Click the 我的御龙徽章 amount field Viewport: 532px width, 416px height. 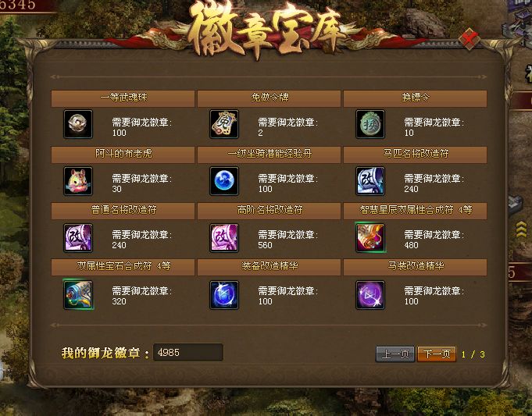(188, 352)
